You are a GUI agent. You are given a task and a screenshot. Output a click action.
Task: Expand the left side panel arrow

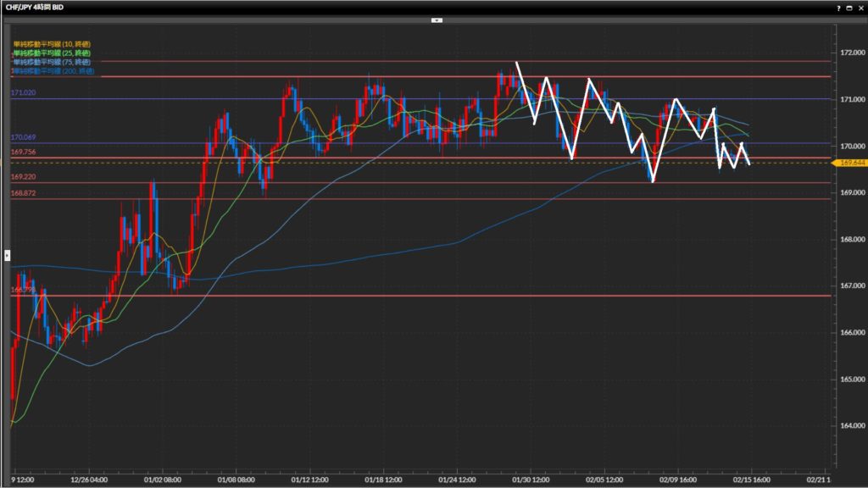point(7,254)
